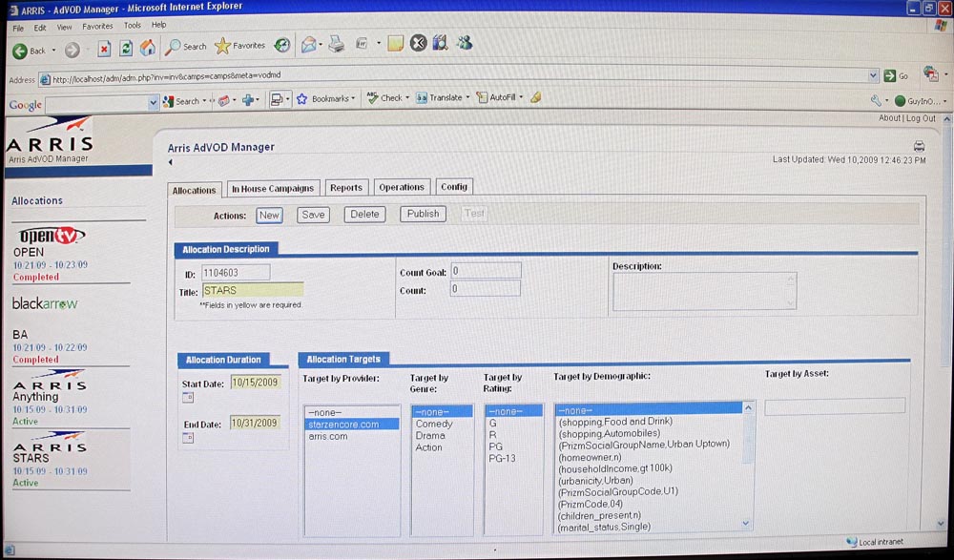Switch to the In House Campaigns tab
954x560 pixels.
click(x=272, y=188)
